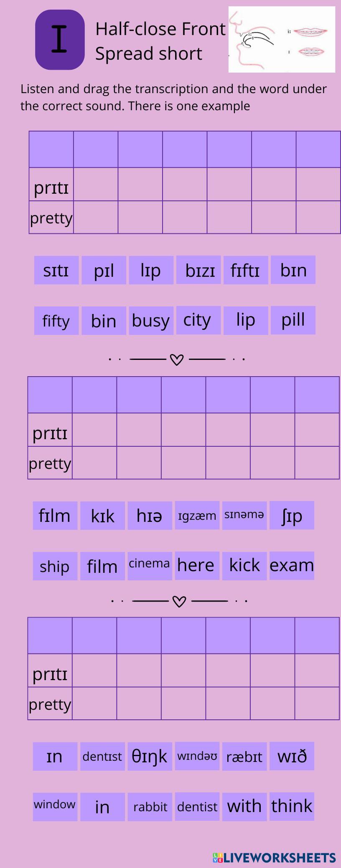Select the 'pill' word tile
Viewport: 341px width, 868px height.
(293, 320)
